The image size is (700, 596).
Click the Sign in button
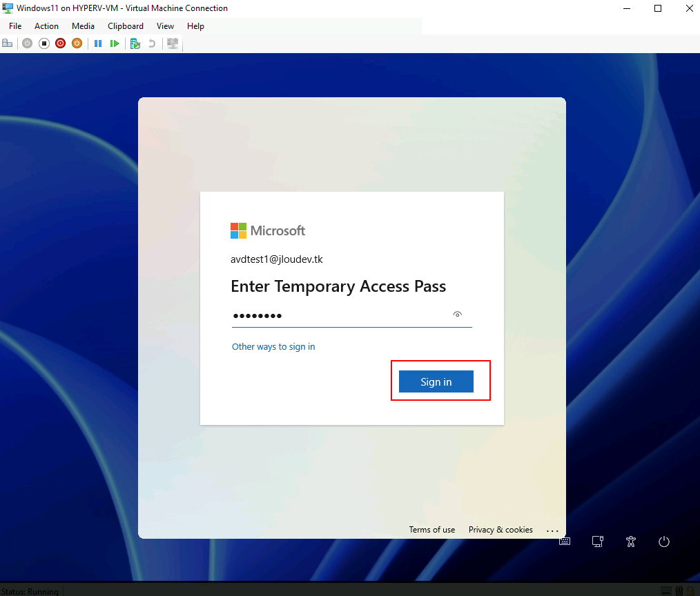tap(436, 381)
